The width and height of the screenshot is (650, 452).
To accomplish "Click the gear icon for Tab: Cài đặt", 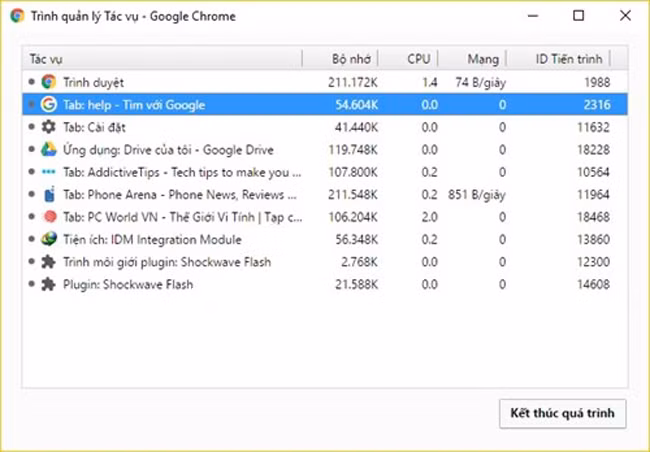I will point(48,127).
